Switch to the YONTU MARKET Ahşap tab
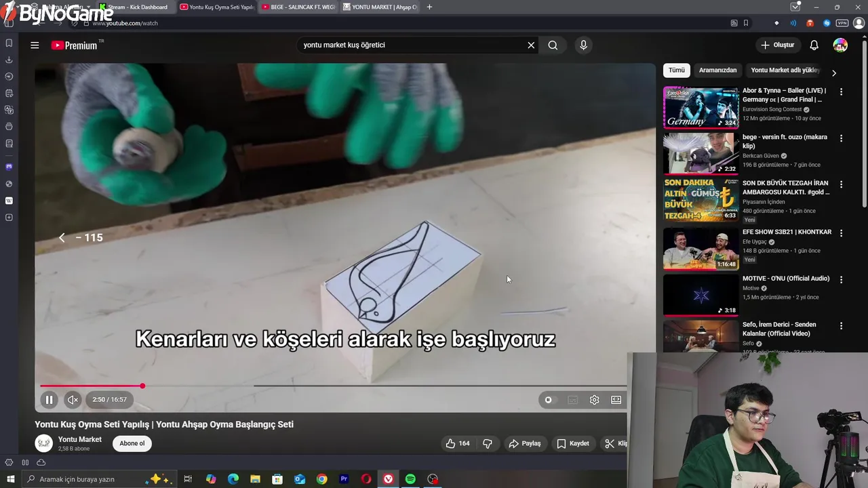The width and height of the screenshot is (868, 488). (380, 7)
